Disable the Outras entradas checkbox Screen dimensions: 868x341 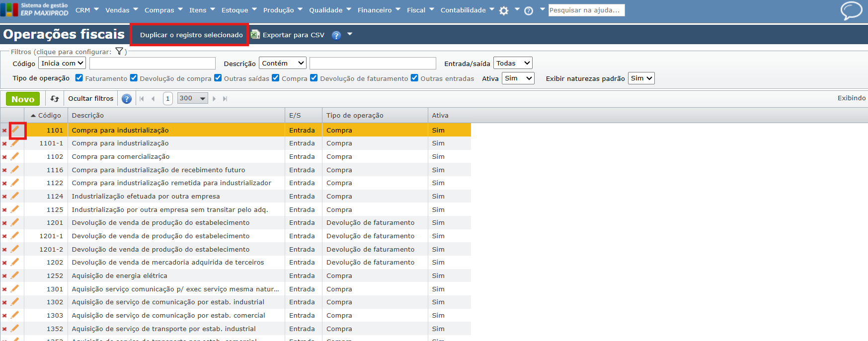pyautogui.click(x=414, y=78)
